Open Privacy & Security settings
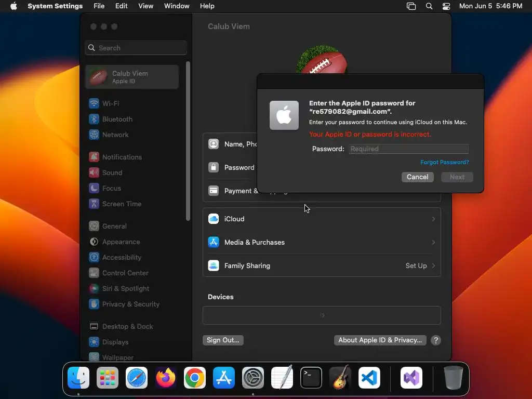The image size is (532, 399). coord(124,304)
